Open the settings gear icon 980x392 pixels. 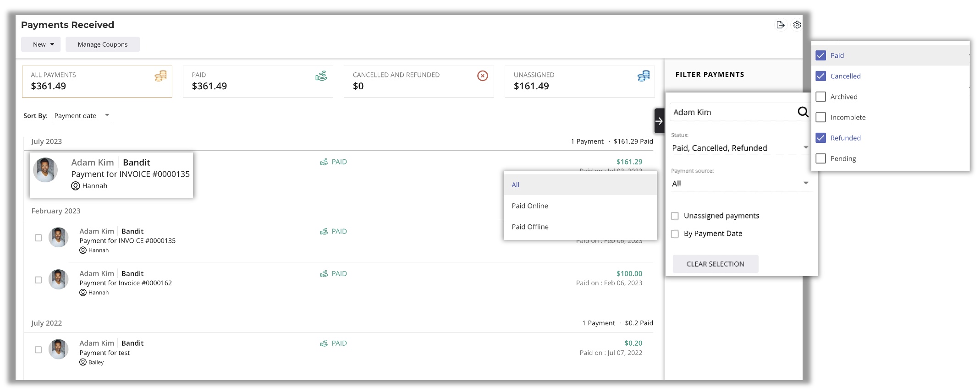[x=797, y=25]
